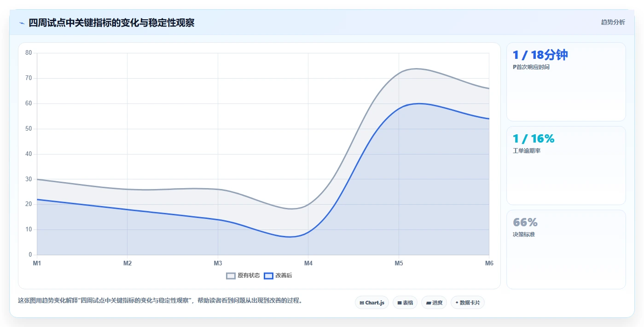Click the 0 y-axis tick label
Image resolution: width=644 pixels, height=327 pixels.
tap(30, 255)
